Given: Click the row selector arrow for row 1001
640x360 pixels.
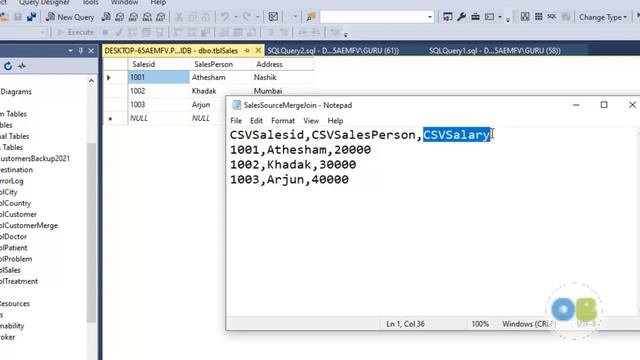Looking at the screenshot, I should [x=109, y=77].
